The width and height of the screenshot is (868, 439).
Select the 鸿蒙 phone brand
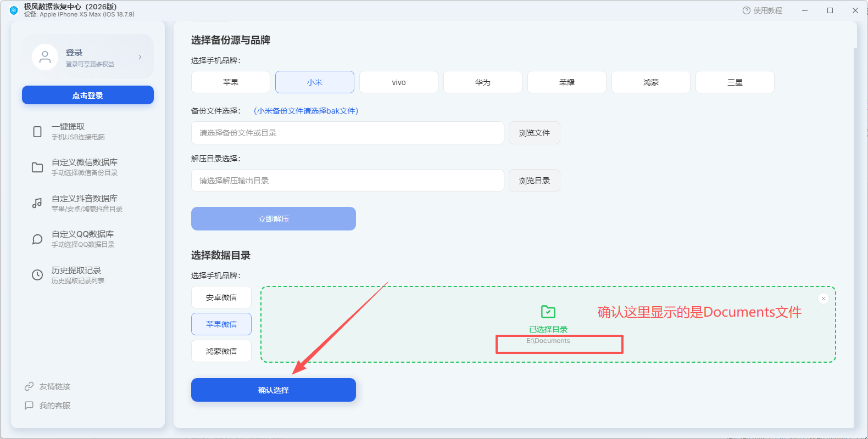pyautogui.click(x=651, y=82)
